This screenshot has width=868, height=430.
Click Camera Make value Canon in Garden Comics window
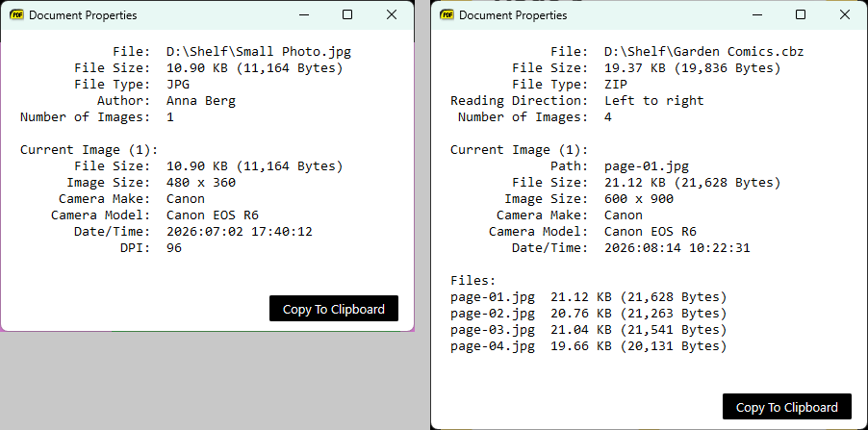point(624,215)
